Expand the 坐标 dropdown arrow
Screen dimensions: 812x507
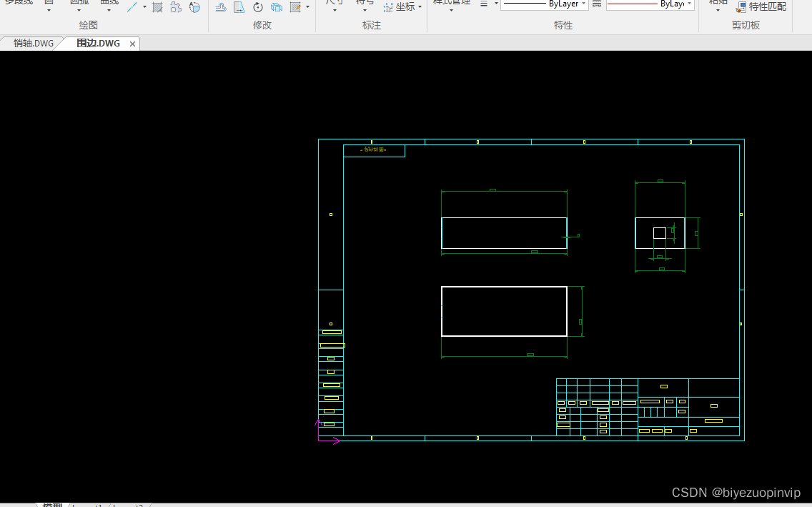[x=420, y=7]
